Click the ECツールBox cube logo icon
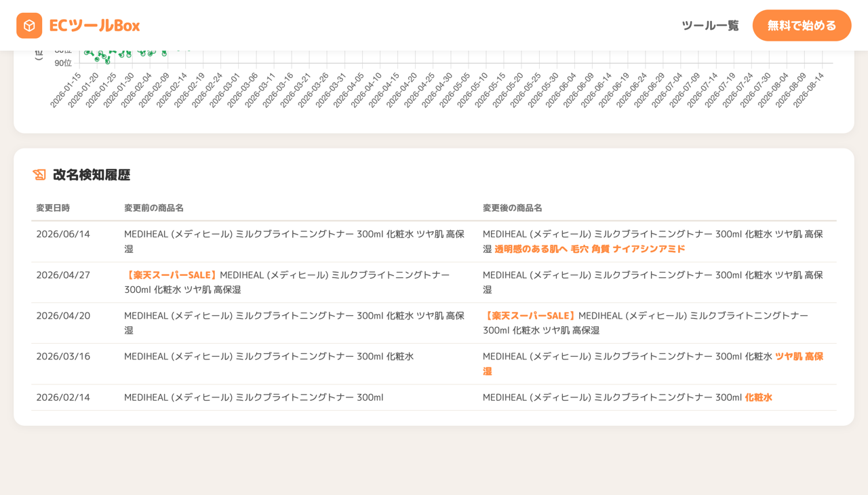This screenshot has width=868, height=495. (x=29, y=26)
